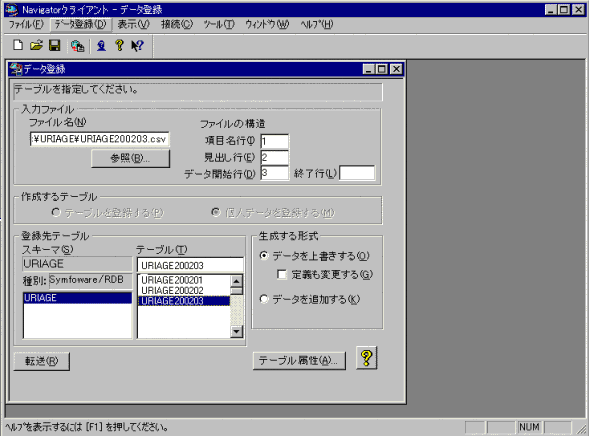
Task: Open the データ登録(D) menu
Action: click(x=80, y=24)
